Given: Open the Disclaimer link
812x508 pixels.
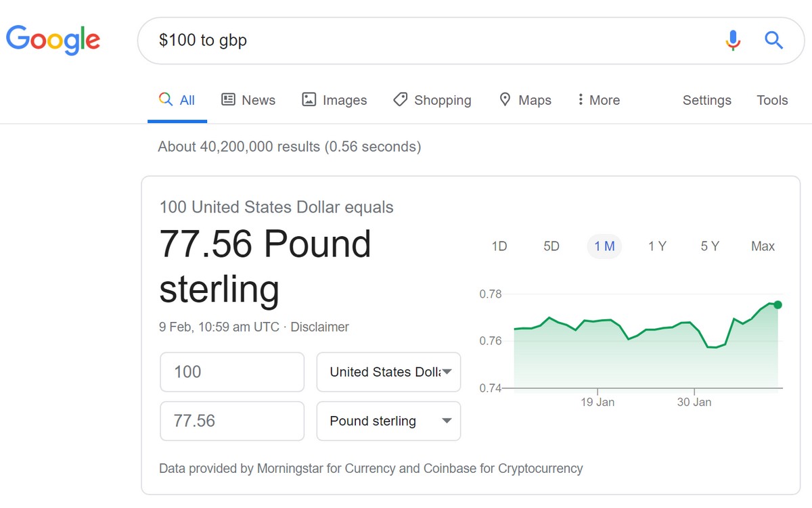Looking at the screenshot, I should point(320,327).
